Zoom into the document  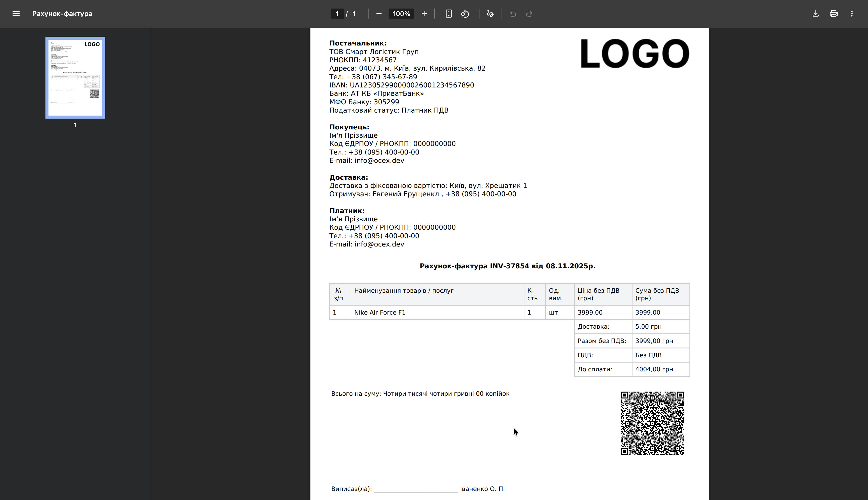(424, 14)
